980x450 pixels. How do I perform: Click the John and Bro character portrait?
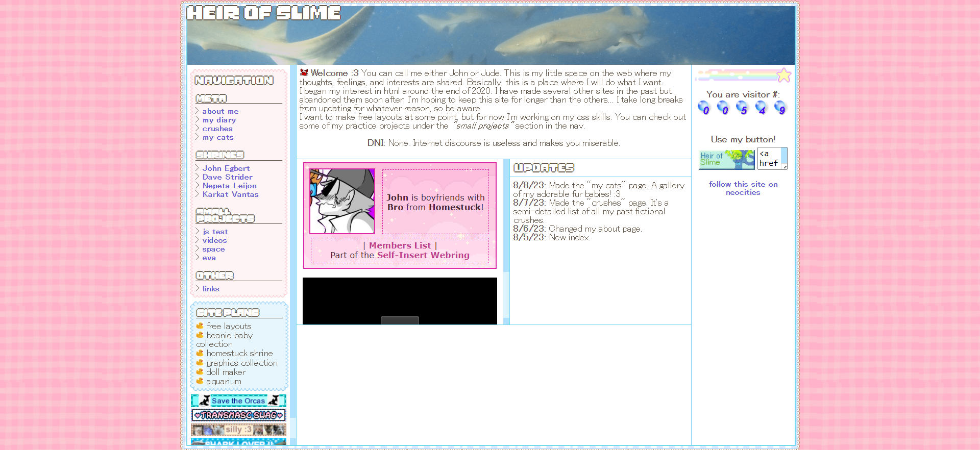(x=342, y=201)
